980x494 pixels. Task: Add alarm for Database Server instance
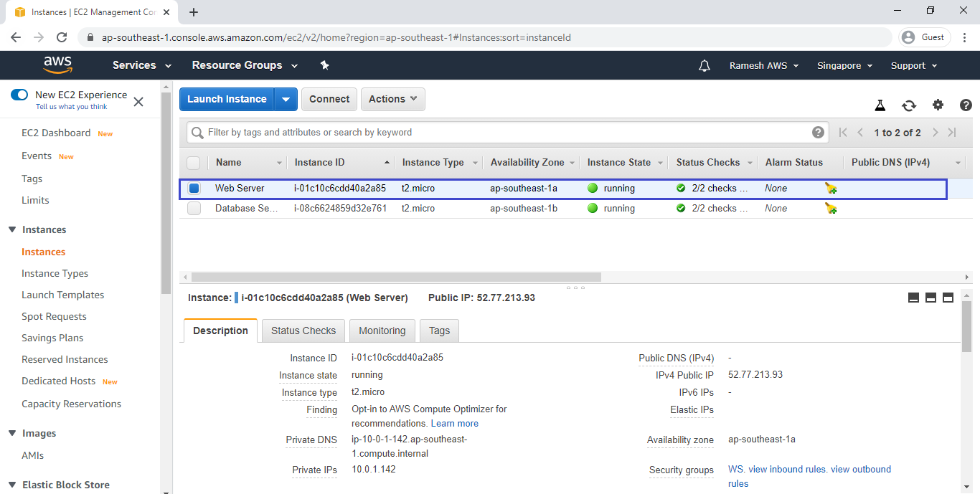coord(830,209)
